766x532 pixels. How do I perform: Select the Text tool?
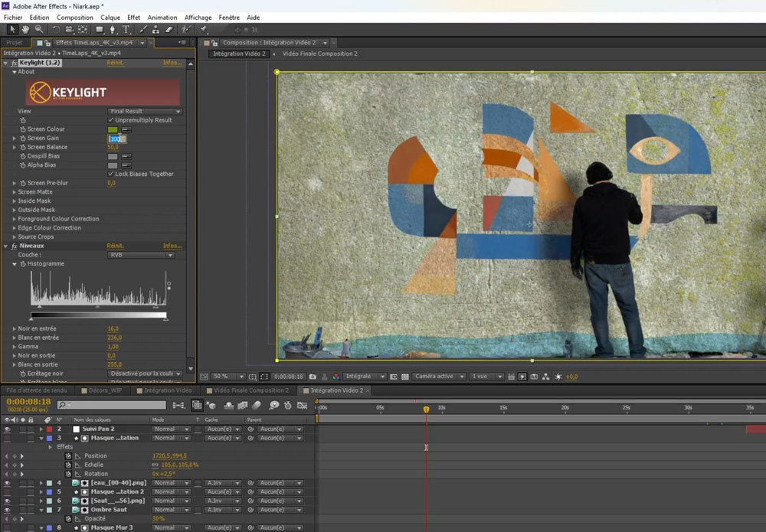click(x=126, y=30)
